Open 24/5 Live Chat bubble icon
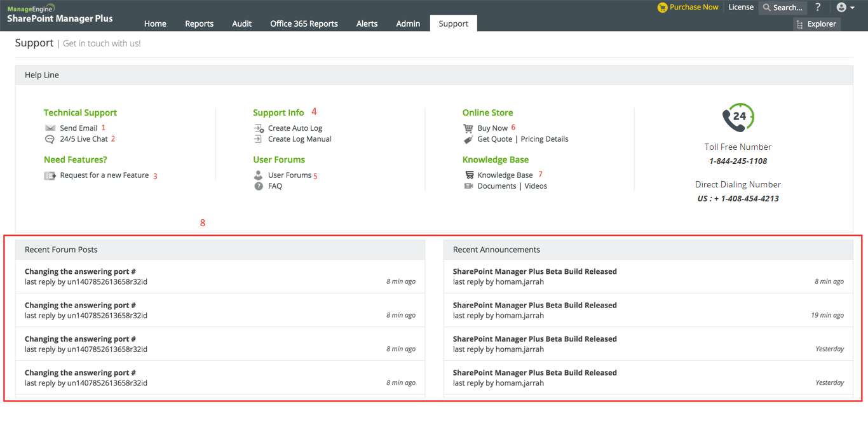Viewport: 868px width, 425px height. 50,139
